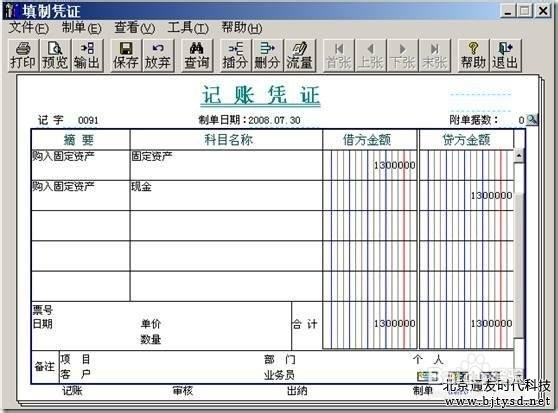Click the 个人 field label
This screenshot has height=413, width=558.
pos(428,360)
